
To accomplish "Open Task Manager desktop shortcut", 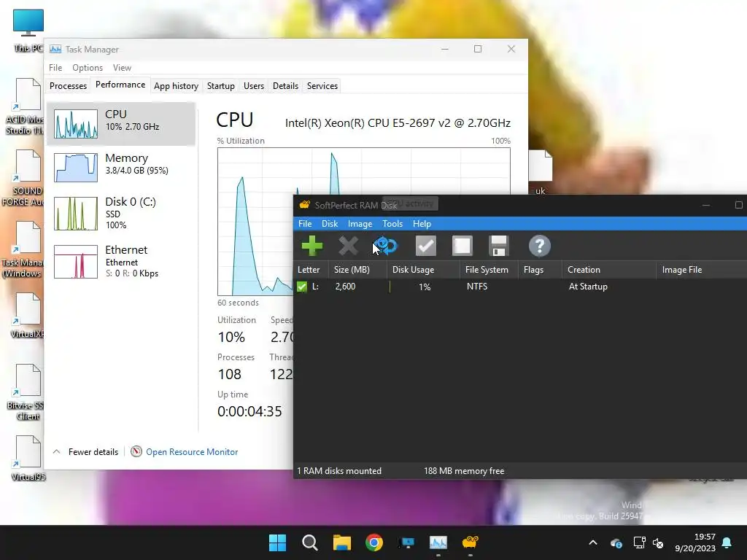I will 24,249.
